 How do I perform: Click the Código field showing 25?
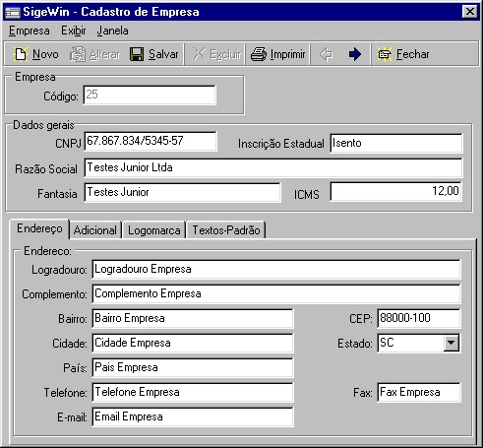pos(150,96)
